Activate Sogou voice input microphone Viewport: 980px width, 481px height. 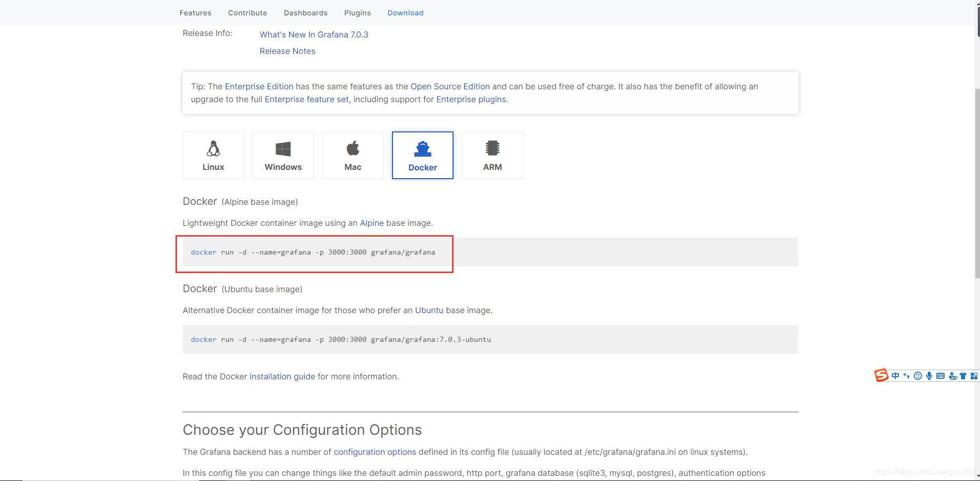[929, 376]
